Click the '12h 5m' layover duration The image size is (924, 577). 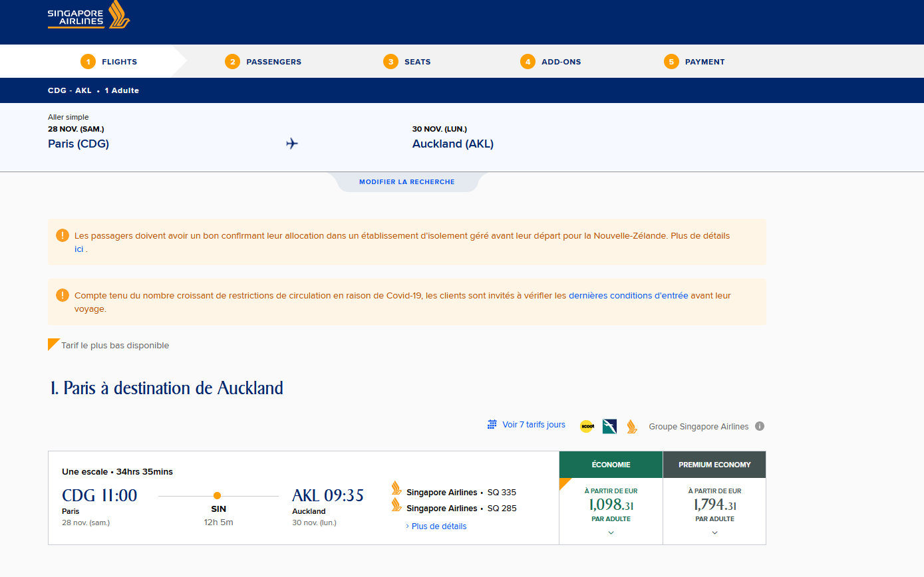219,522
